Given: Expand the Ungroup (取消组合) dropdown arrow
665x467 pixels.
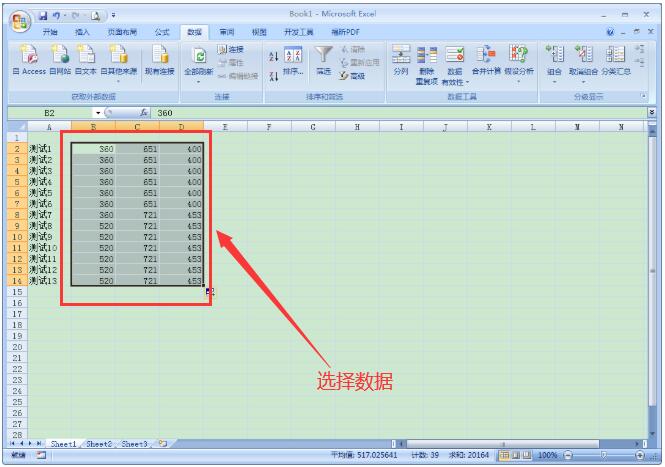Looking at the screenshot, I should (x=584, y=81).
